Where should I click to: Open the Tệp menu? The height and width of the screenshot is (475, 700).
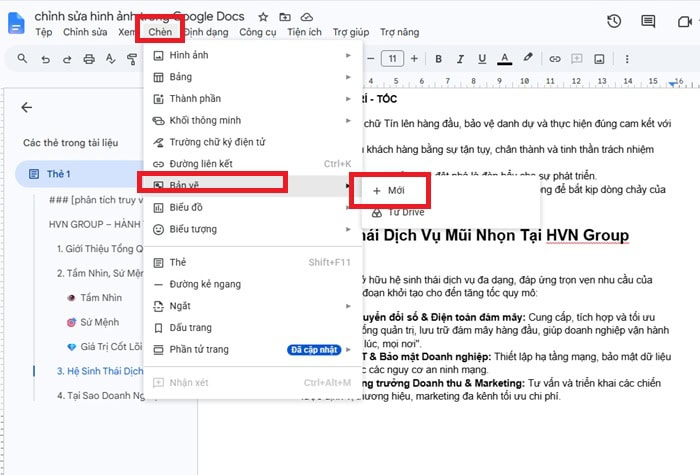(44, 32)
